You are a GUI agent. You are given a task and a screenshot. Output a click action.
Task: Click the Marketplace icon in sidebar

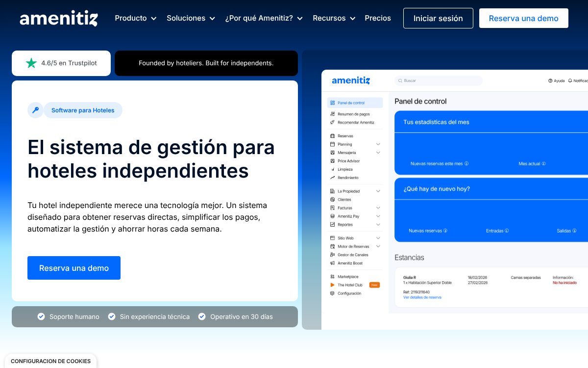(x=333, y=277)
